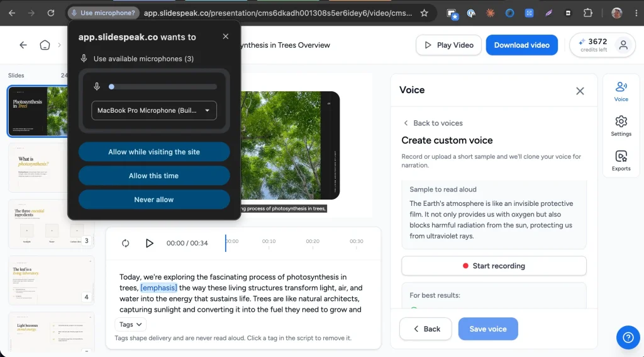The width and height of the screenshot is (644, 357).
Task: Click Start recording button
Action: pyautogui.click(x=494, y=266)
